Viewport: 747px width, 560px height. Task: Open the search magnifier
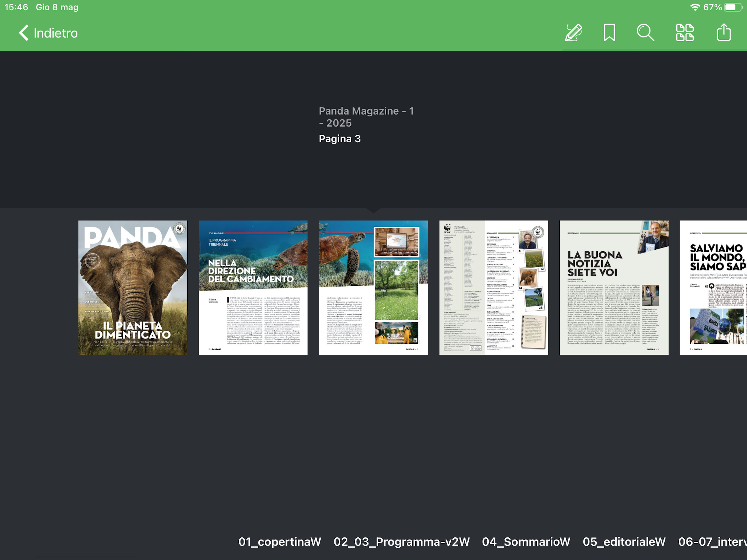[645, 33]
